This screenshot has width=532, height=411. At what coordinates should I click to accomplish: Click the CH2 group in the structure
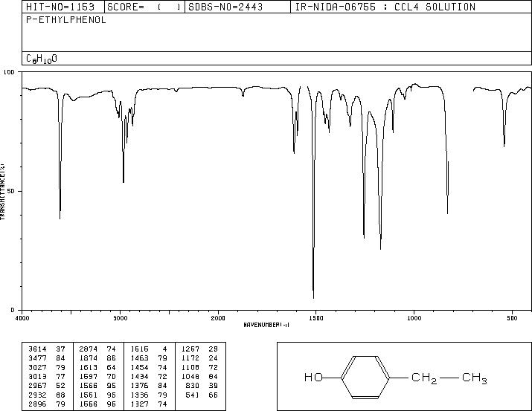424,378
